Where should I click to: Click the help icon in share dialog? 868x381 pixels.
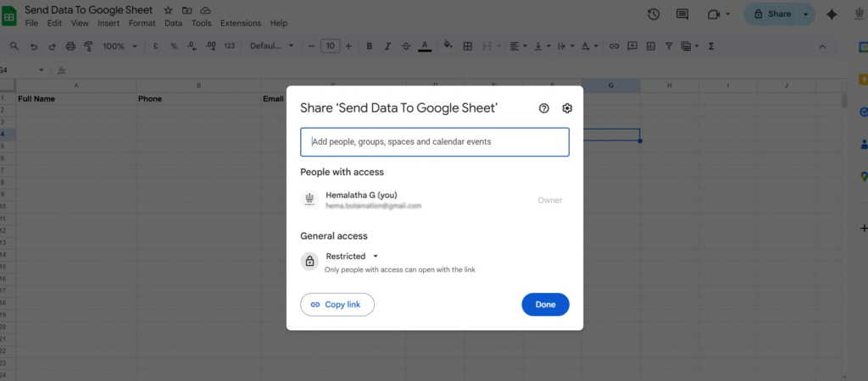tap(544, 108)
